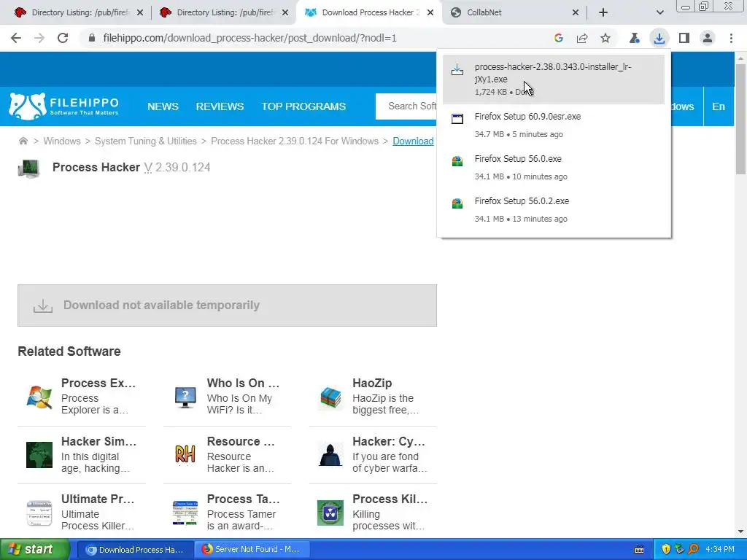This screenshot has width=747, height=560.
Task: Open Firefox Setup 56.0.2.exe download
Action: (554, 209)
